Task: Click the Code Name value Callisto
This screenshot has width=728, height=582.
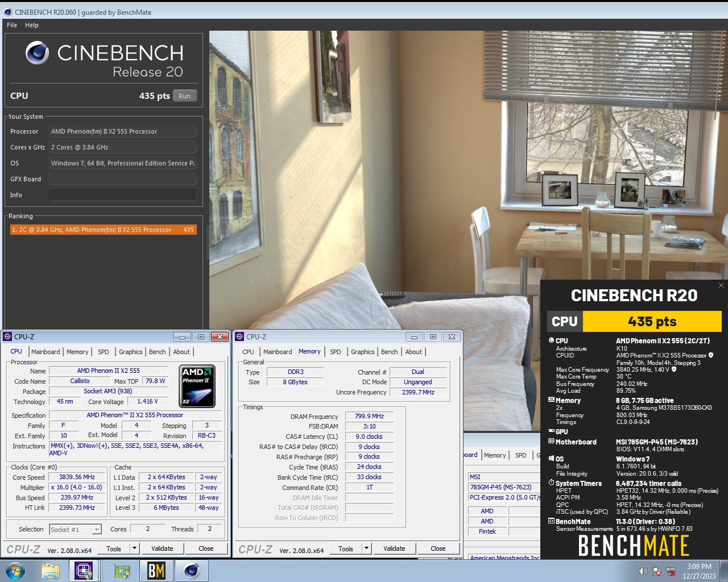Action: tap(80, 381)
